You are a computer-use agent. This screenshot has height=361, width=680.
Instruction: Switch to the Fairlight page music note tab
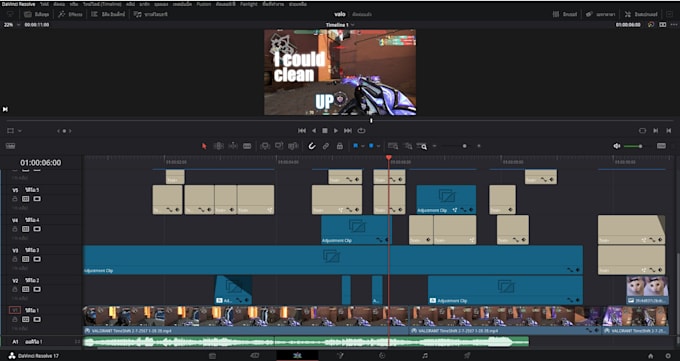pyautogui.click(x=425, y=356)
